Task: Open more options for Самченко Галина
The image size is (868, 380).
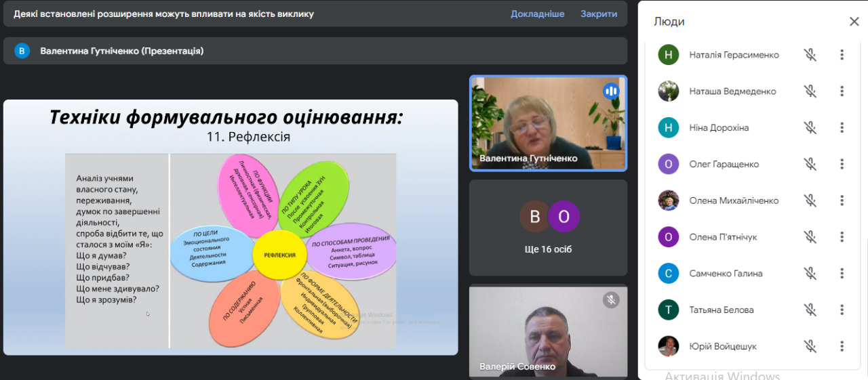Action: pyautogui.click(x=842, y=274)
